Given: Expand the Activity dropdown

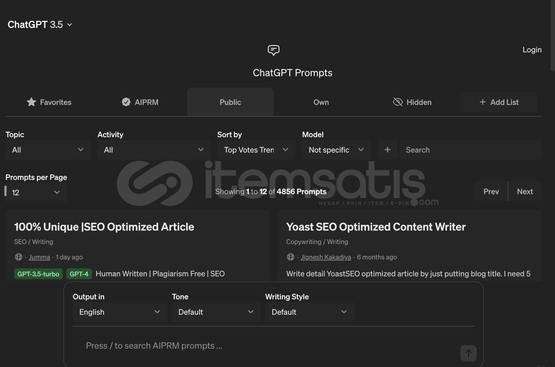Looking at the screenshot, I should [x=154, y=150].
